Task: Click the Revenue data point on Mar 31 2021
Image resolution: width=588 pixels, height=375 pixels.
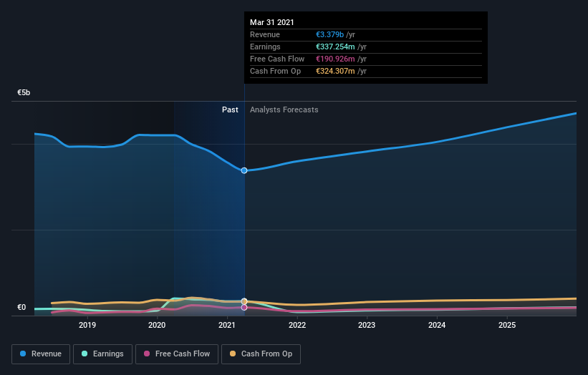Action: click(244, 170)
